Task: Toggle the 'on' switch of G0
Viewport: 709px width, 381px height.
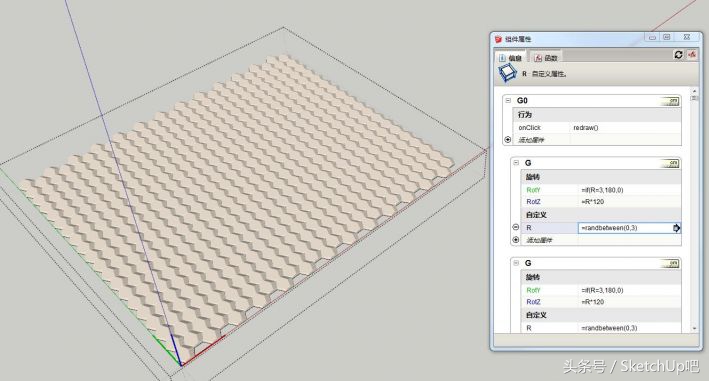Action: (670, 101)
